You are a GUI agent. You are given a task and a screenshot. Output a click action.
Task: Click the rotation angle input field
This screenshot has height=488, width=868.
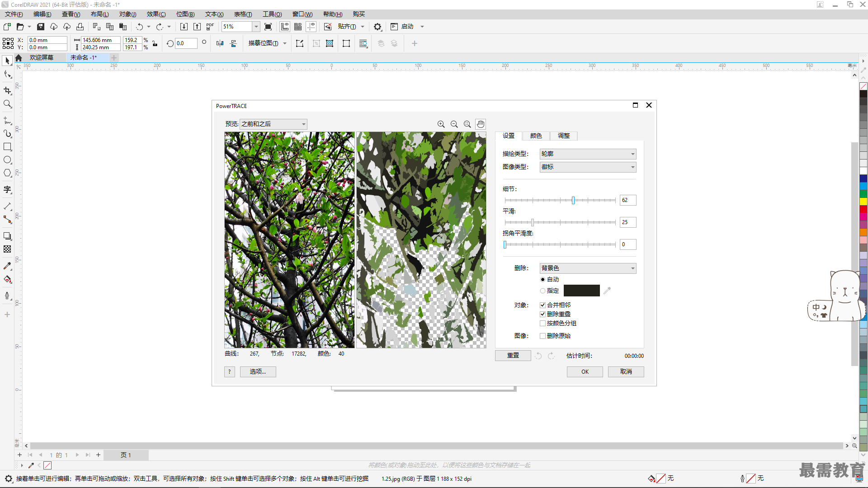[186, 43]
